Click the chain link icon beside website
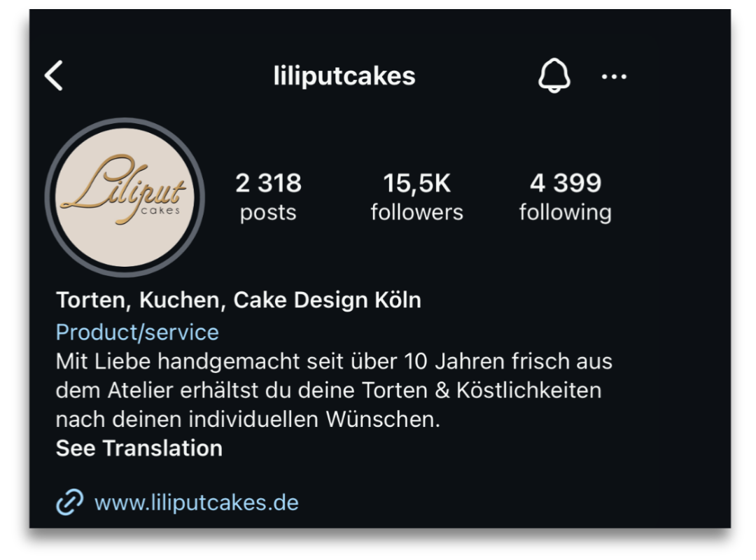 69,502
